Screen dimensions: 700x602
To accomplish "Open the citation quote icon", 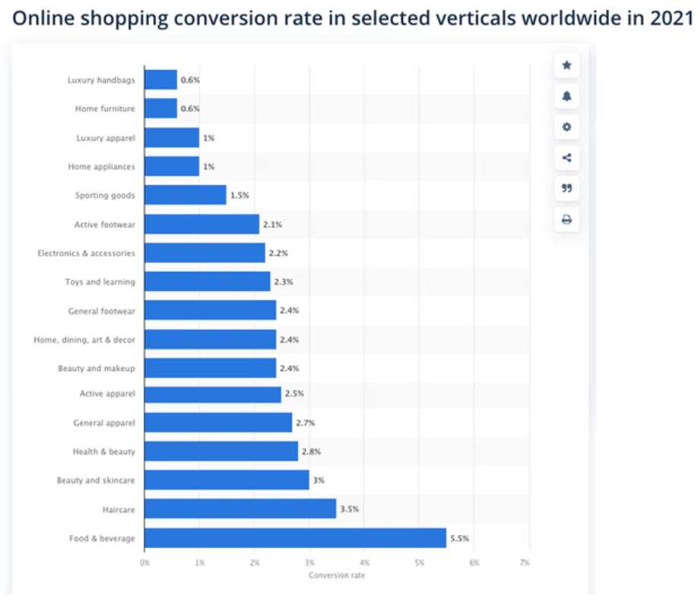I will [x=565, y=189].
